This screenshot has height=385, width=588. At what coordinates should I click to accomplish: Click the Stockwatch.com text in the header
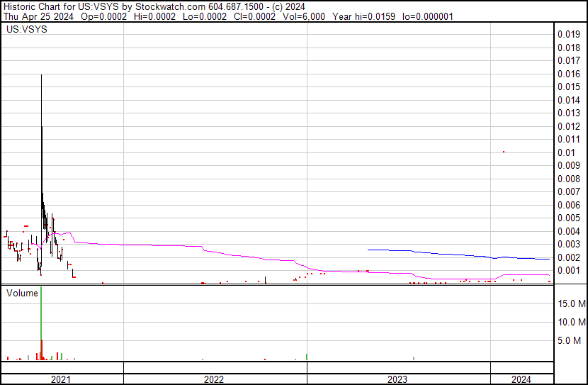click(154, 6)
